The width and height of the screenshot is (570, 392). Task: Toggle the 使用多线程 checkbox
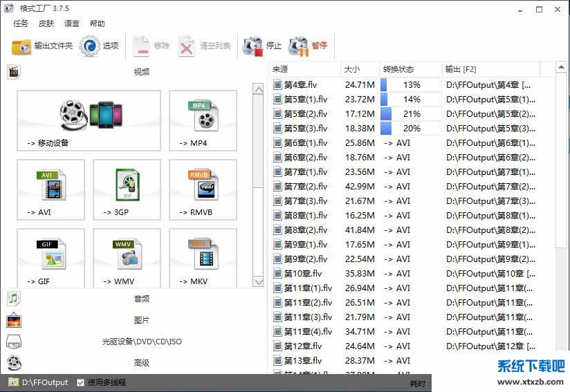[81, 382]
